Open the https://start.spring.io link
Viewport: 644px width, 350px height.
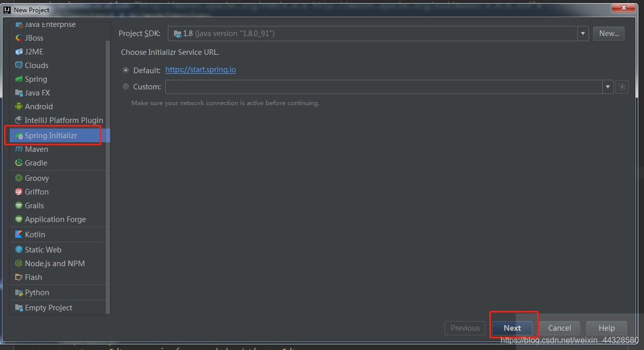coord(200,70)
